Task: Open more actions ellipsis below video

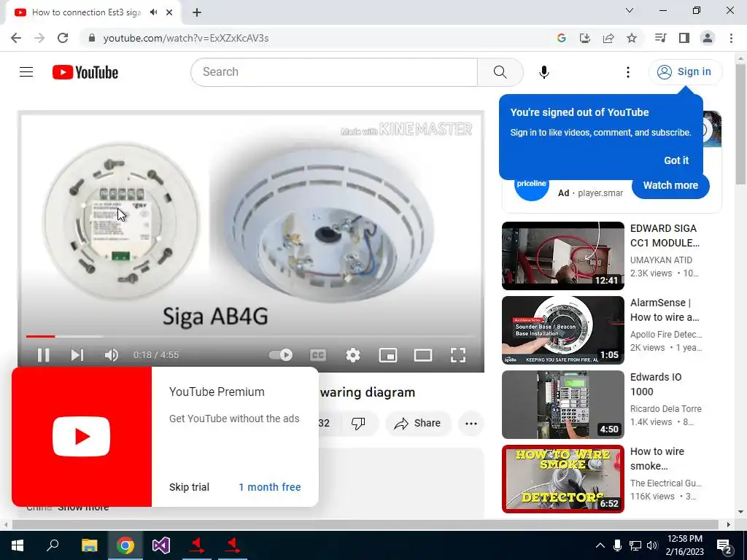Action: point(471,423)
